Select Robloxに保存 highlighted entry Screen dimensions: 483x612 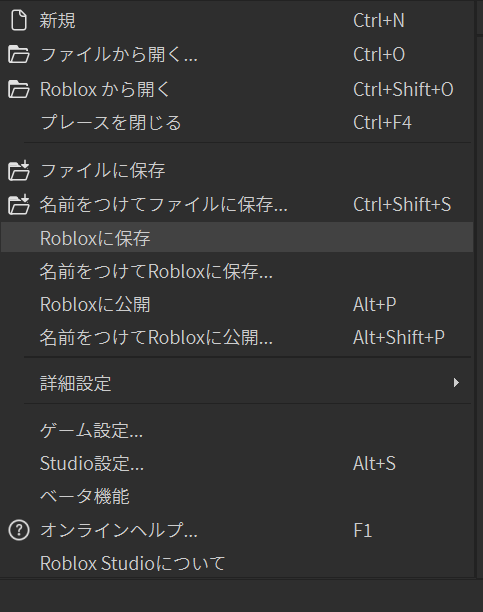click(237, 237)
